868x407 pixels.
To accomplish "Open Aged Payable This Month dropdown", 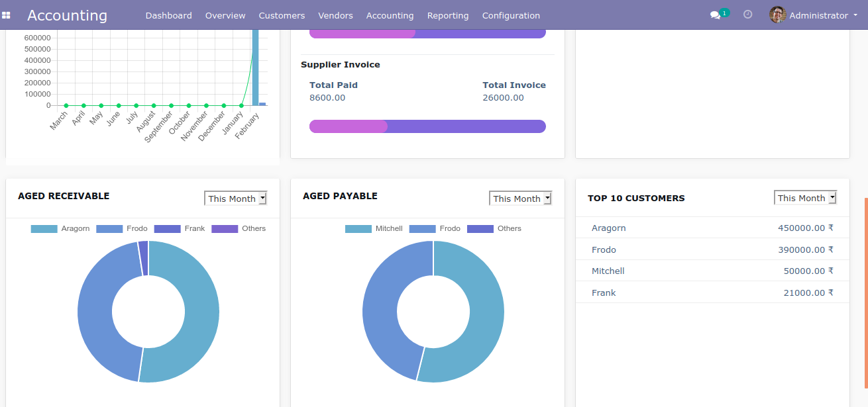I will tap(520, 199).
